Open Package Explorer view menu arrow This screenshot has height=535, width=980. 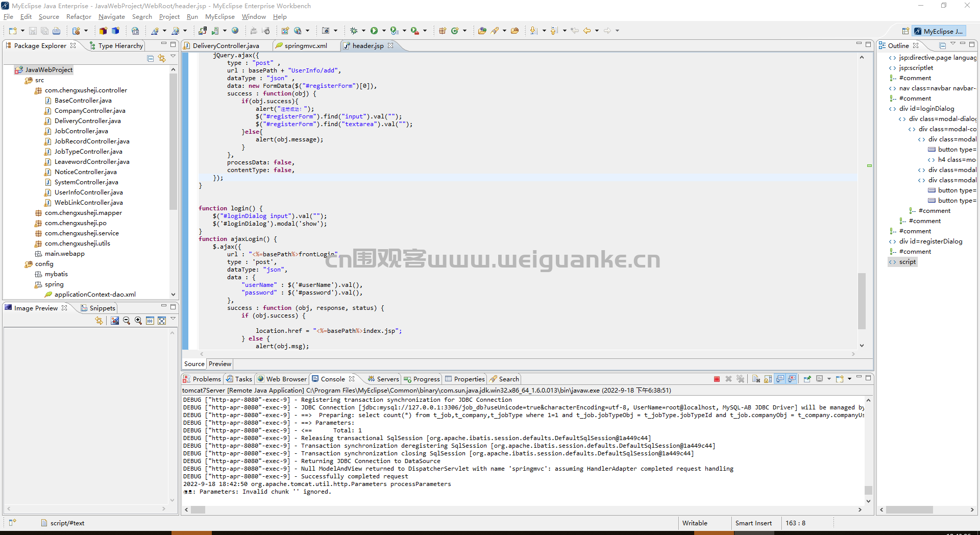coord(173,56)
